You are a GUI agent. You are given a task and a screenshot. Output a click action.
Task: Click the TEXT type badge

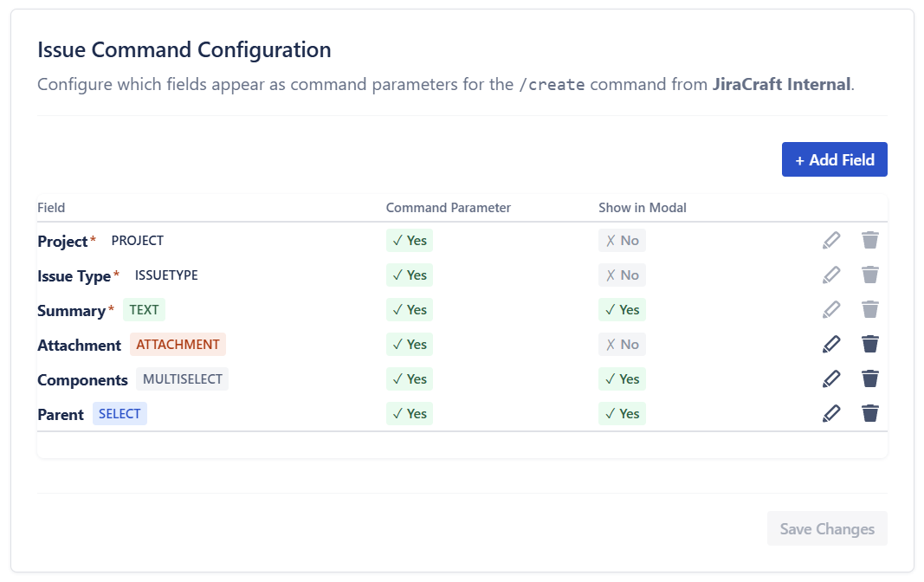(144, 310)
